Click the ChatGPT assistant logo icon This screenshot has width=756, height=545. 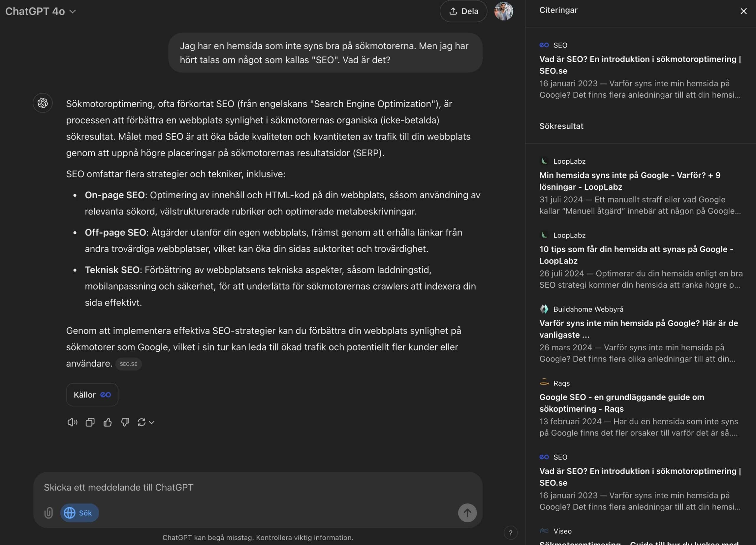click(43, 103)
